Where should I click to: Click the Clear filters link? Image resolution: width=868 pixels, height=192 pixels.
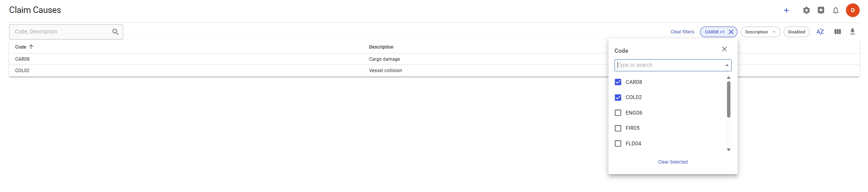click(682, 32)
